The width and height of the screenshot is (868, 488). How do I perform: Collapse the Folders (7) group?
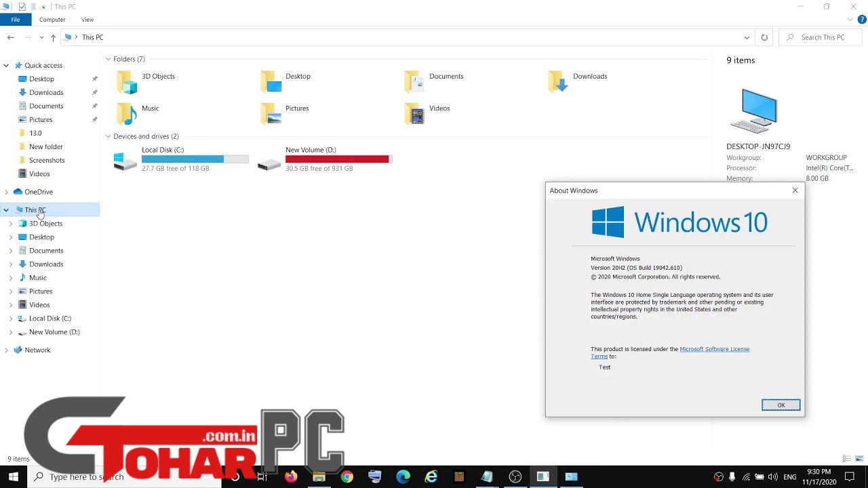(x=108, y=59)
